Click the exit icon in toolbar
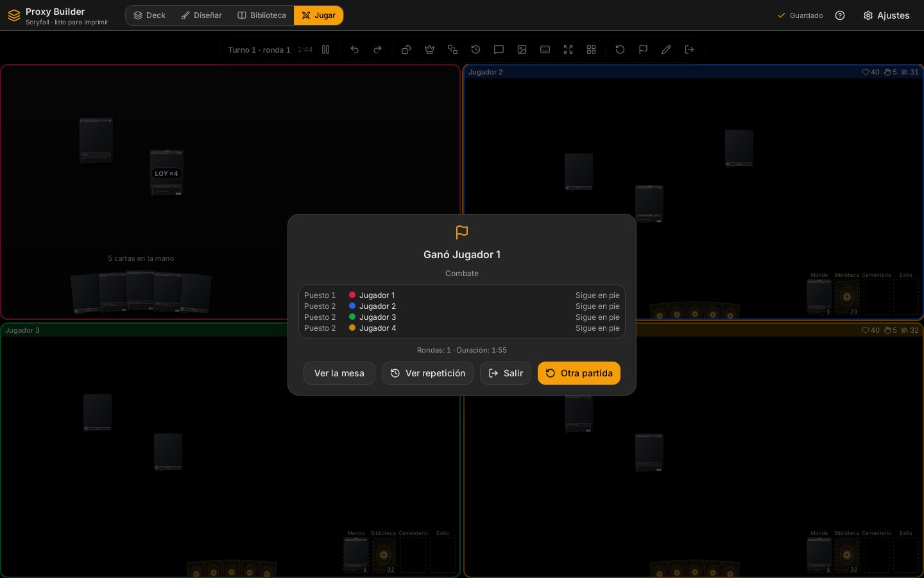The image size is (924, 578). 689,49
